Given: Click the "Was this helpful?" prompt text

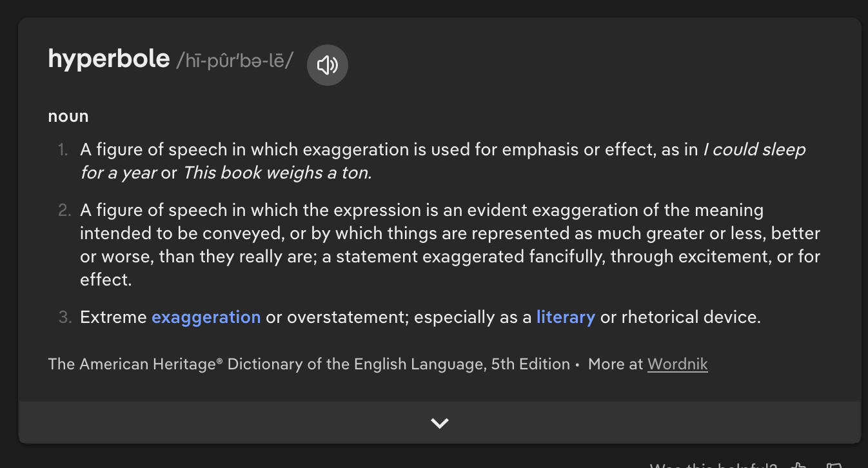Looking at the screenshot, I should tap(713, 465).
